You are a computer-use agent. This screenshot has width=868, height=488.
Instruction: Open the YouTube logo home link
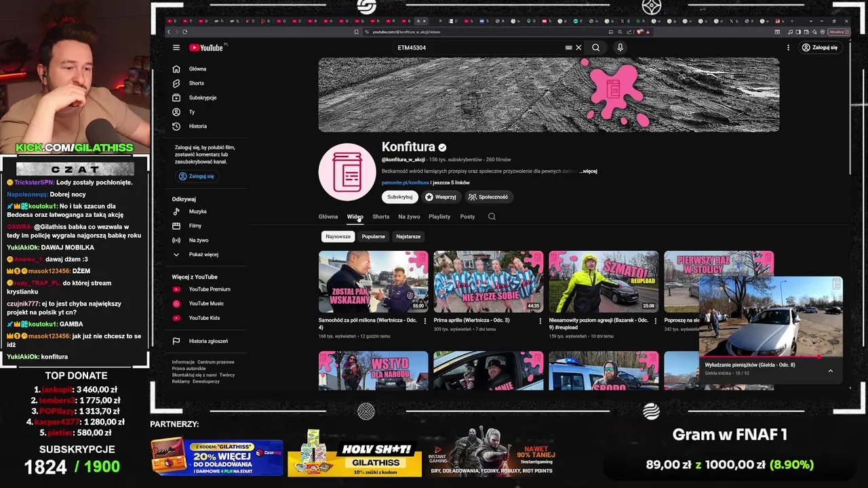(x=206, y=47)
